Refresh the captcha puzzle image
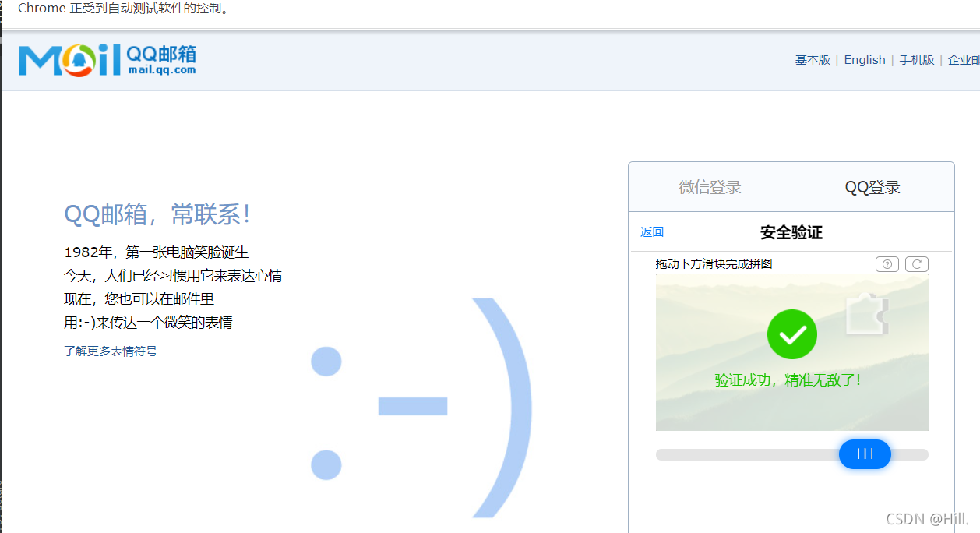This screenshot has height=533, width=980. [x=917, y=264]
